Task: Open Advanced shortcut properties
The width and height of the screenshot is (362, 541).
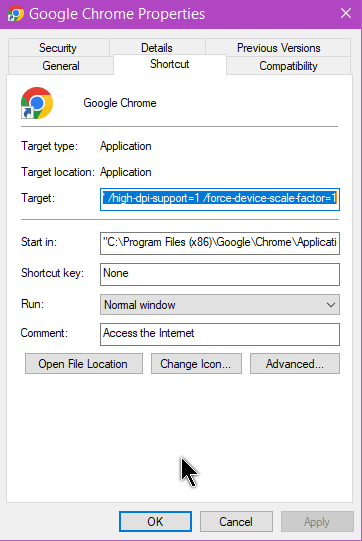Action: click(x=295, y=364)
